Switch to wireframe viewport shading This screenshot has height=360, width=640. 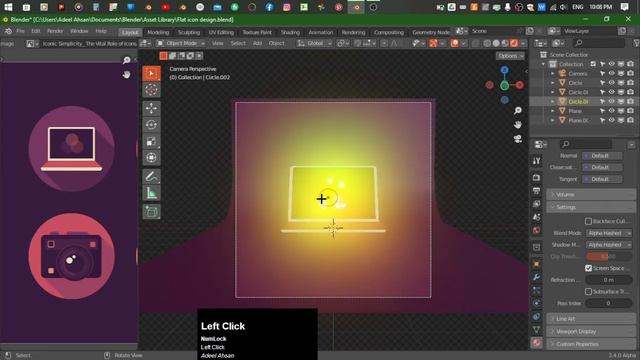click(x=487, y=43)
